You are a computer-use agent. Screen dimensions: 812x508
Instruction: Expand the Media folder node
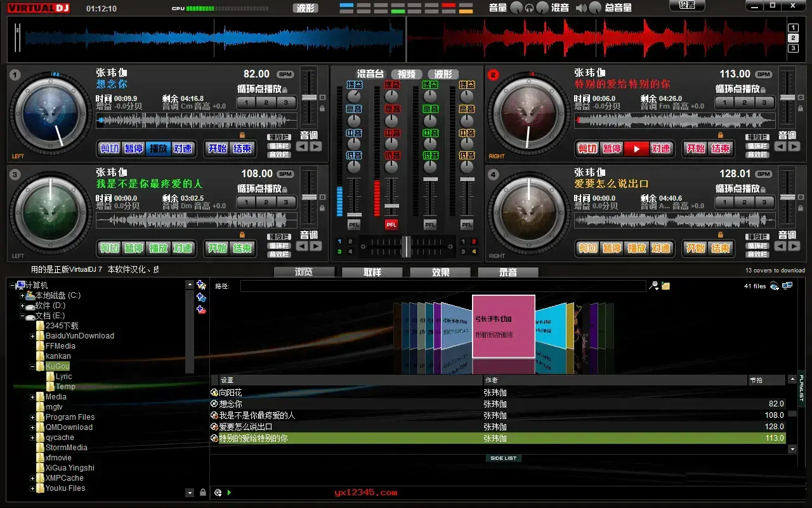[32, 397]
